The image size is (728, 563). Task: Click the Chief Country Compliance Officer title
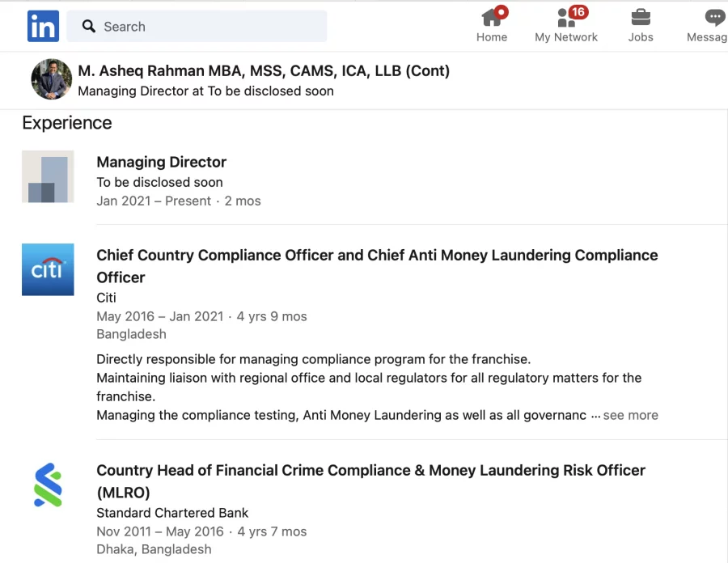[x=377, y=266]
